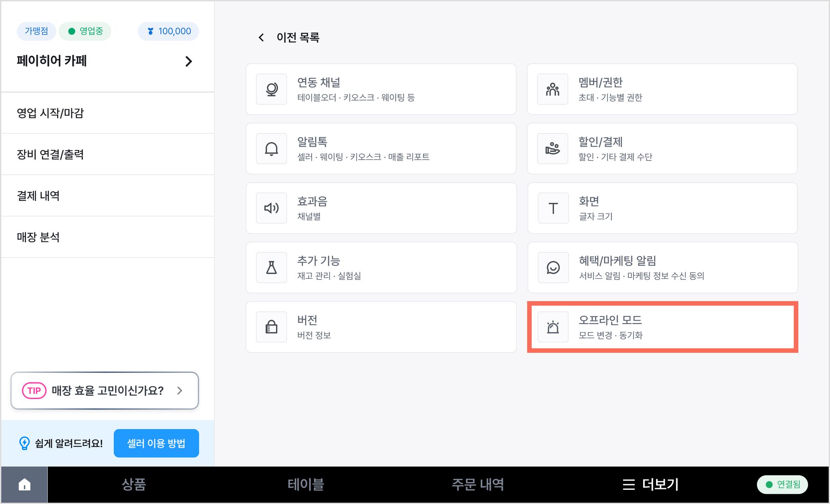Select the 효과음 speaker icon
830x504 pixels.
[x=272, y=208]
